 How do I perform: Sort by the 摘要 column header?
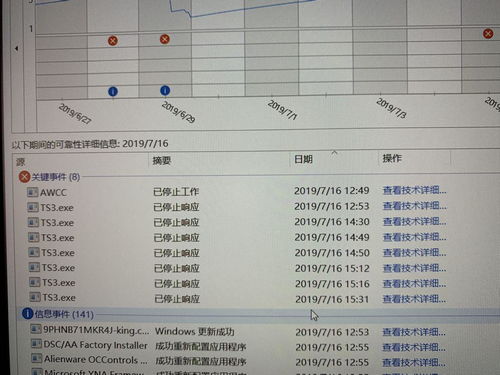point(162,160)
